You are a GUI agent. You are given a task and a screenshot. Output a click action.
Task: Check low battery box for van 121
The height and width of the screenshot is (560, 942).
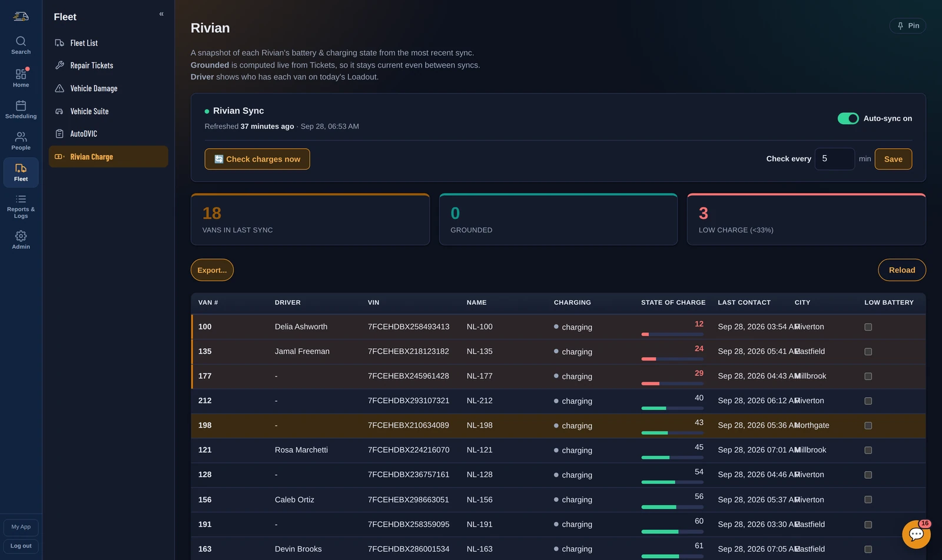(x=868, y=451)
